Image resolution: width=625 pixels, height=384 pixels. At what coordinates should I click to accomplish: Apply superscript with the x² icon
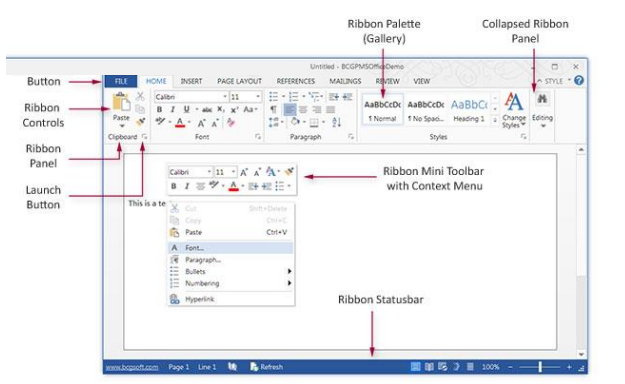point(234,109)
